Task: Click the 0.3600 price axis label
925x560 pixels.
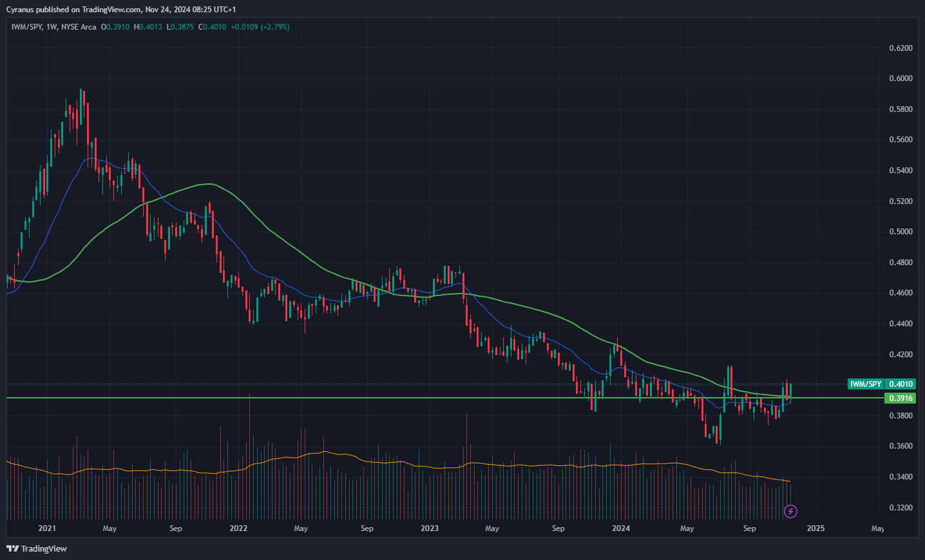Action: [901, 446]
